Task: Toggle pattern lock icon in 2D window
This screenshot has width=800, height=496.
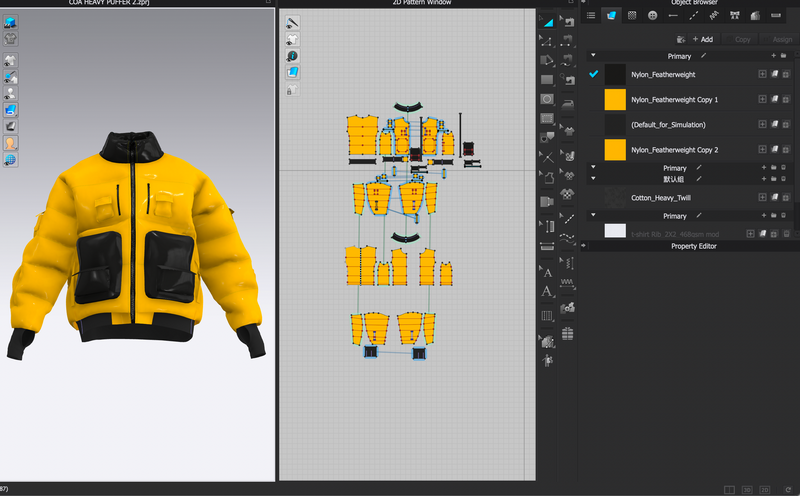Action: pos(292,90)
